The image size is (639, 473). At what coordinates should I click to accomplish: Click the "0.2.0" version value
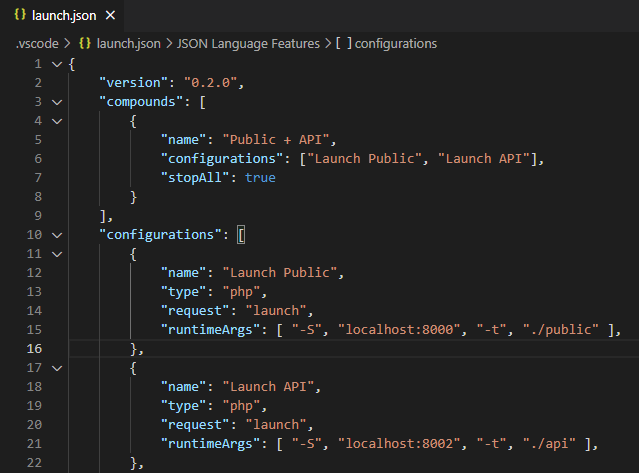[210, 83]
